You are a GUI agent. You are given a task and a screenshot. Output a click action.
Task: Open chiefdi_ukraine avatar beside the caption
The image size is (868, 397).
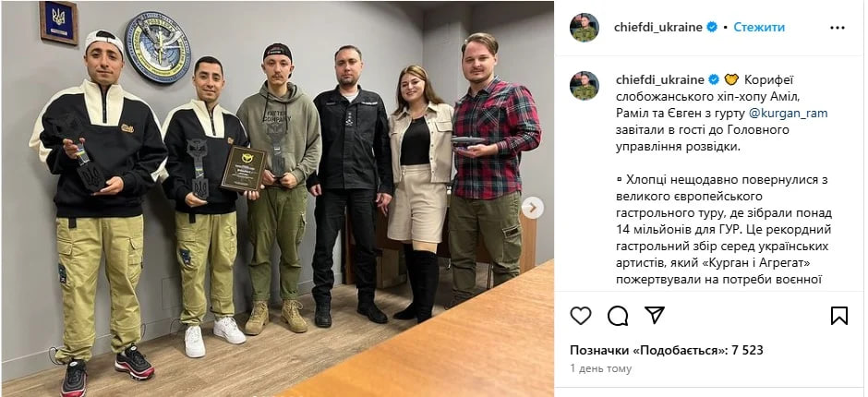(585, 86)
